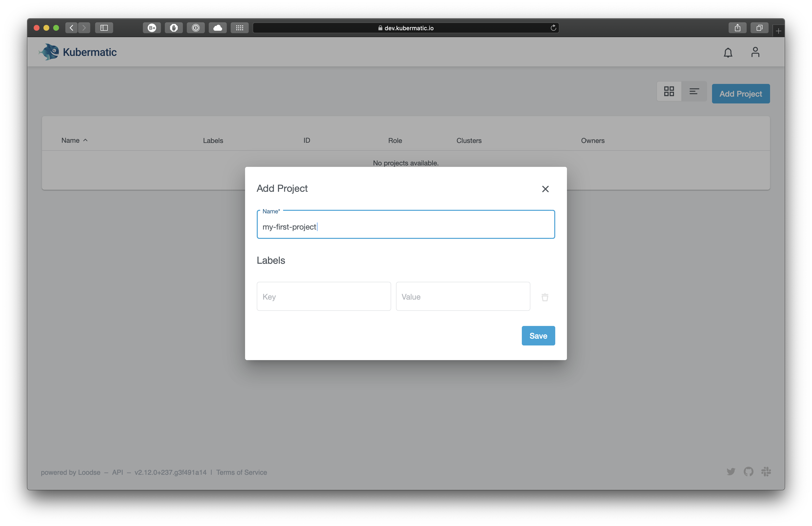Close the Add Project dialog

tap(545, 189)
